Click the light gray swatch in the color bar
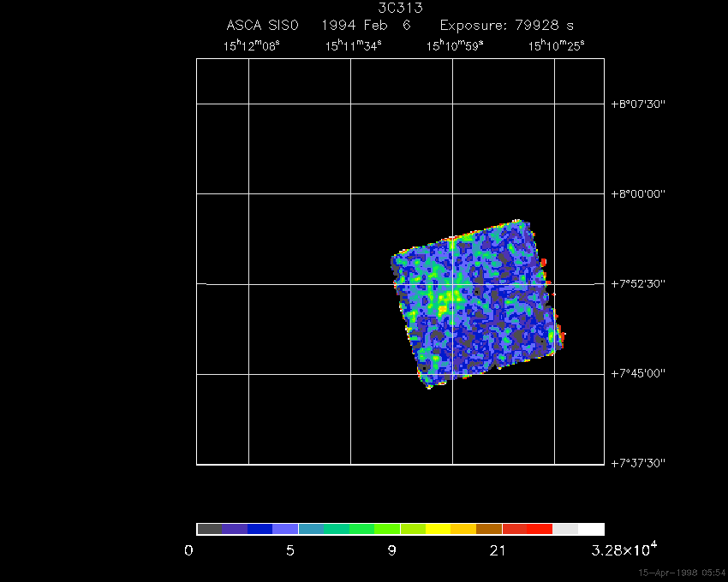 tap(565, 529)
